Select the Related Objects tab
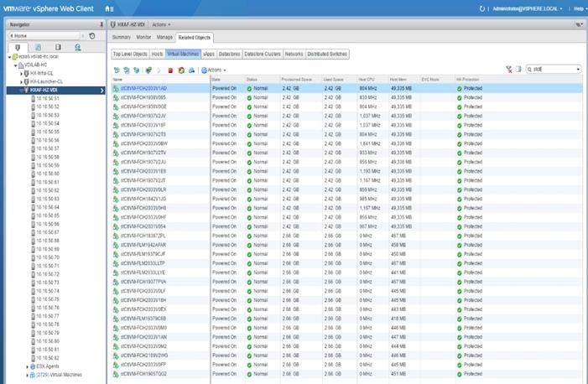This screenshot has width=588, height=384. point(195,38)
